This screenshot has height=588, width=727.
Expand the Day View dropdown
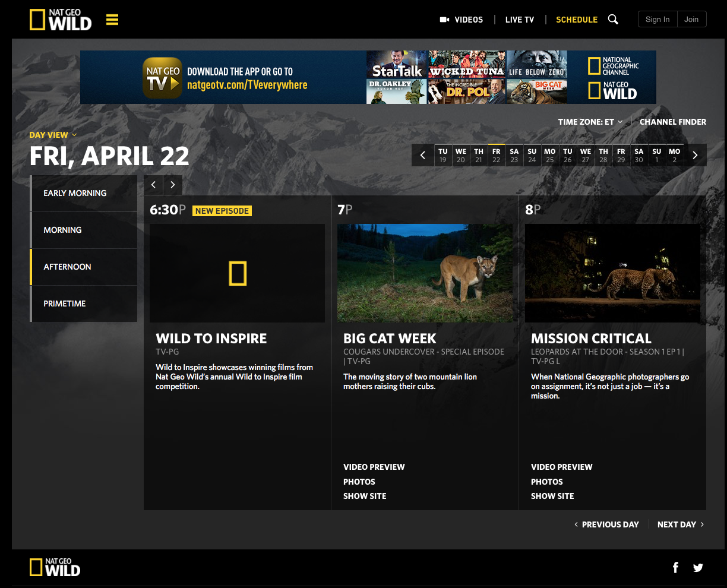tap(53, 135)
